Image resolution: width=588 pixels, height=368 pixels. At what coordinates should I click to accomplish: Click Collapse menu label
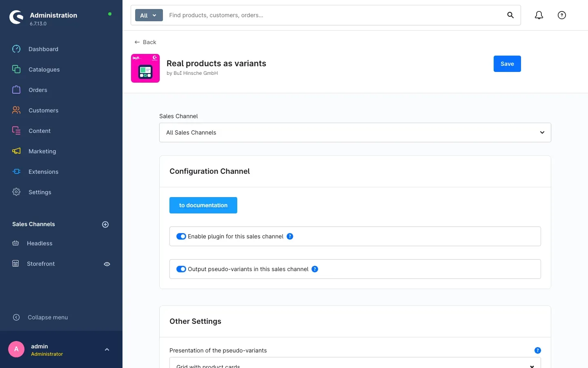[x=48, y=317]
